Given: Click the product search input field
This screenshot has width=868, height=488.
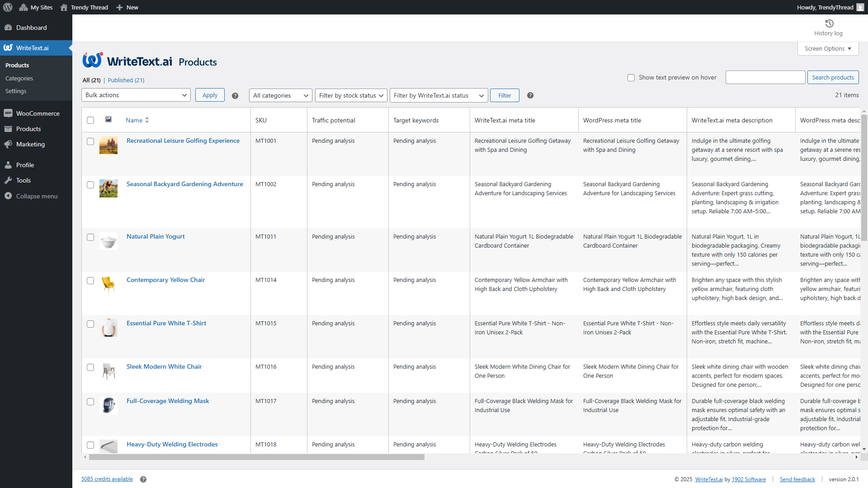Looking at the screenshot, I should coord(765,77).
